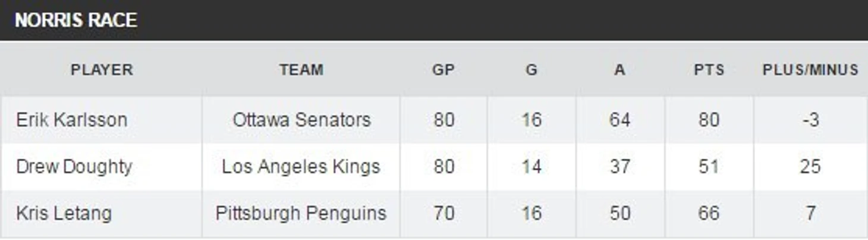Click the NORRIS RACE table title

76,20
